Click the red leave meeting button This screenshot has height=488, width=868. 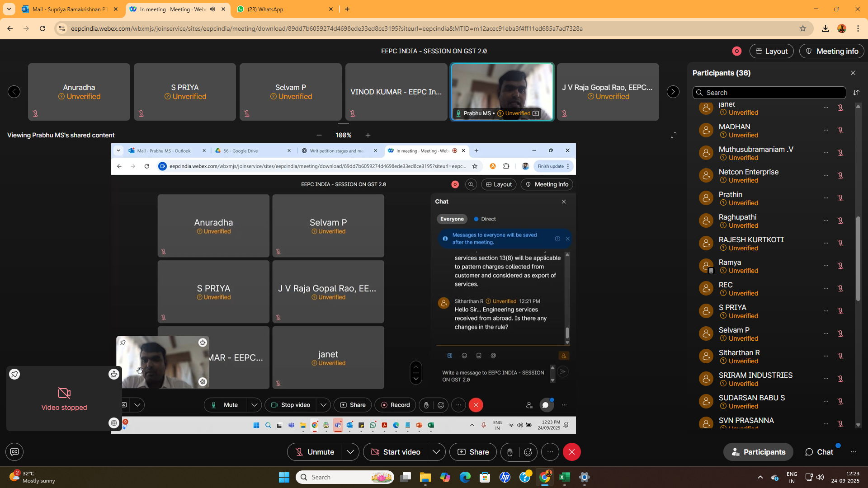click(x=572, y=452)
